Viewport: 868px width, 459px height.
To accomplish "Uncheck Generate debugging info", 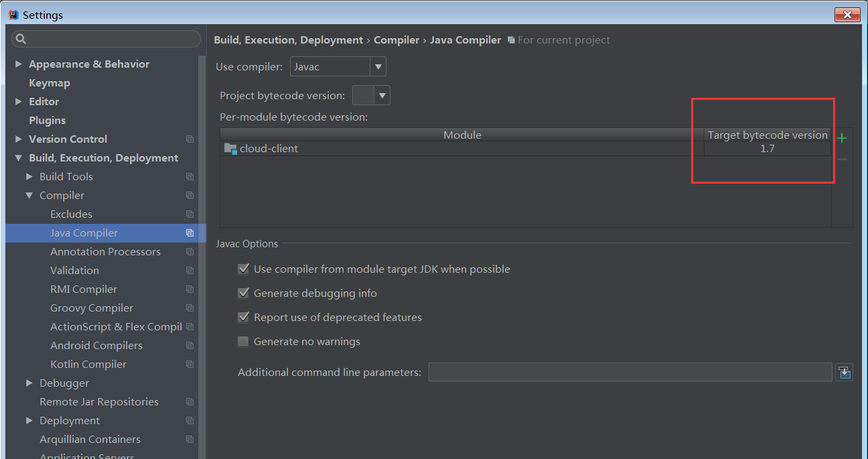I will click(x=243, y=293).
